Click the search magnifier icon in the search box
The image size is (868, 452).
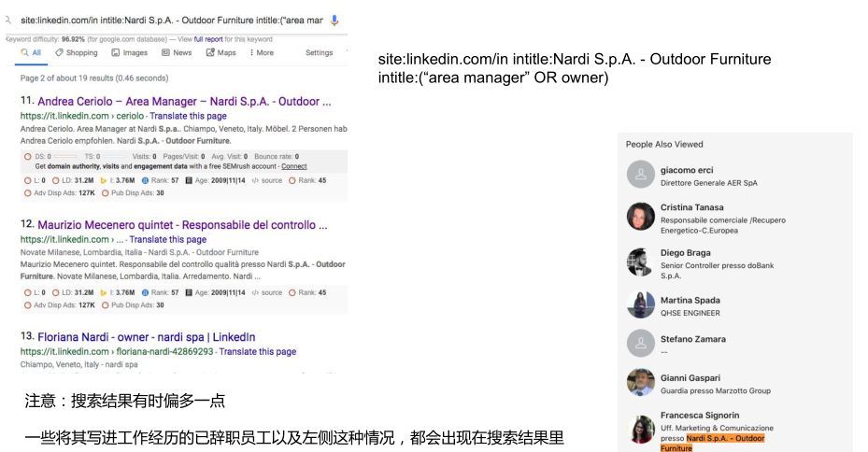tap(8, 20)
